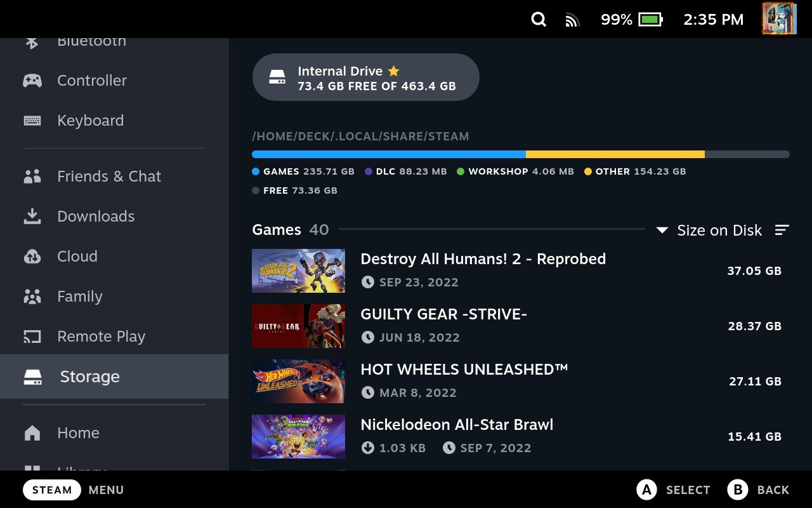The image size is (812, 508).
Task: Click the Remote Play cast icon
Action: pyautogui.click(x=32, y=337)
